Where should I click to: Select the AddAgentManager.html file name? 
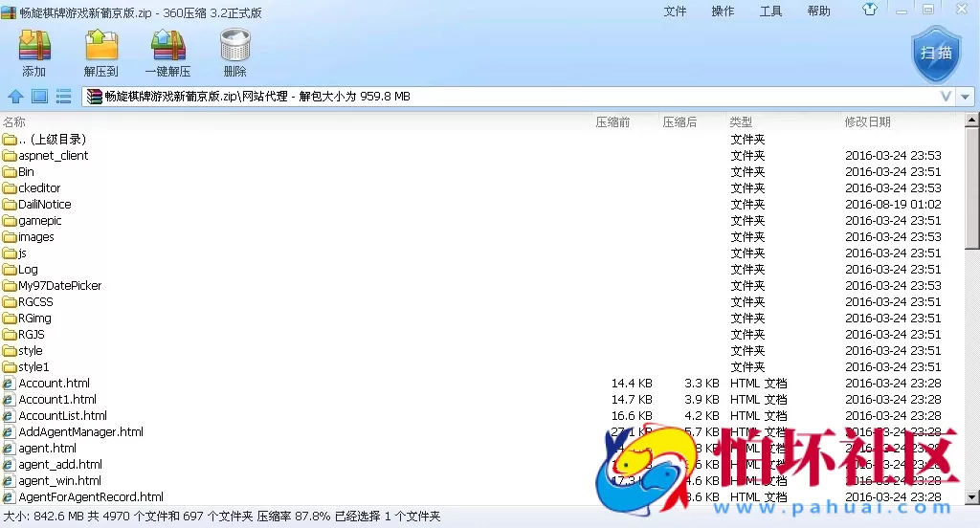pos(81,431)
